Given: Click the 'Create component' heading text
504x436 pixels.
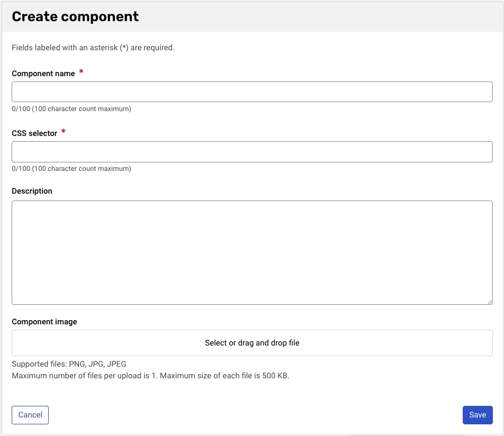Looking at the screenshot, I should pyautogui.click(x=75, y=16).
